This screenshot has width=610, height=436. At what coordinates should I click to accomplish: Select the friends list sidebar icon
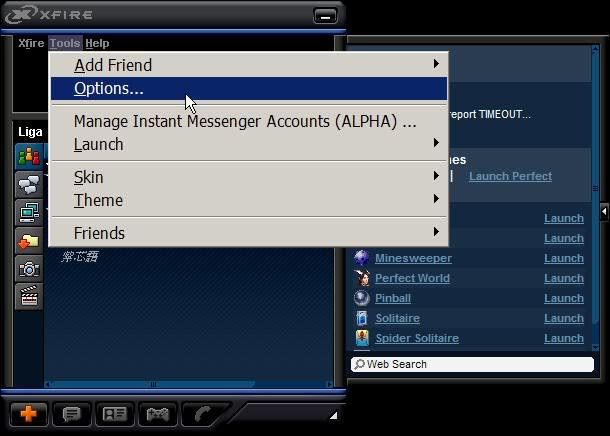(29, 157)
